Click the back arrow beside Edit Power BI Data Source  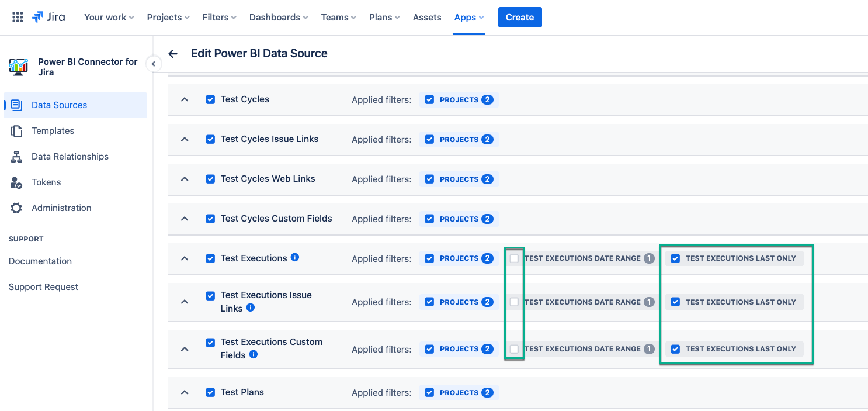[173, 54]
